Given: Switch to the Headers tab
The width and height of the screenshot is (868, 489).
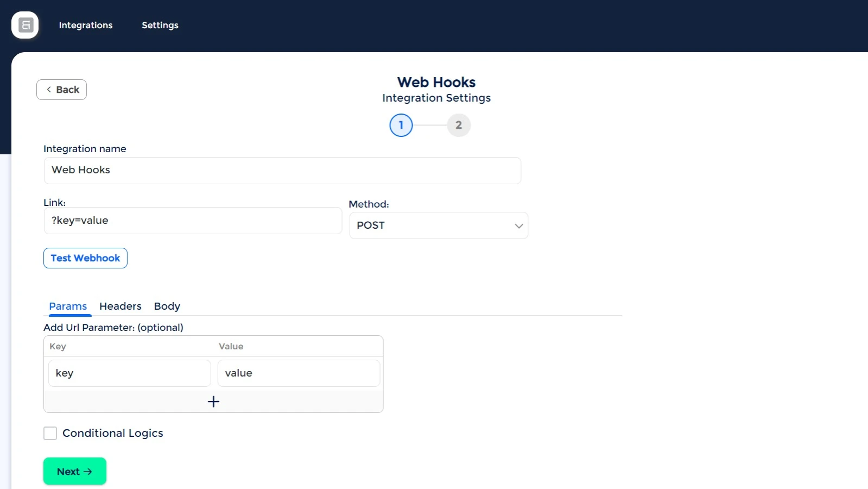Looking at the screenshot, I should pyautogui.click(x=121, y=306).
